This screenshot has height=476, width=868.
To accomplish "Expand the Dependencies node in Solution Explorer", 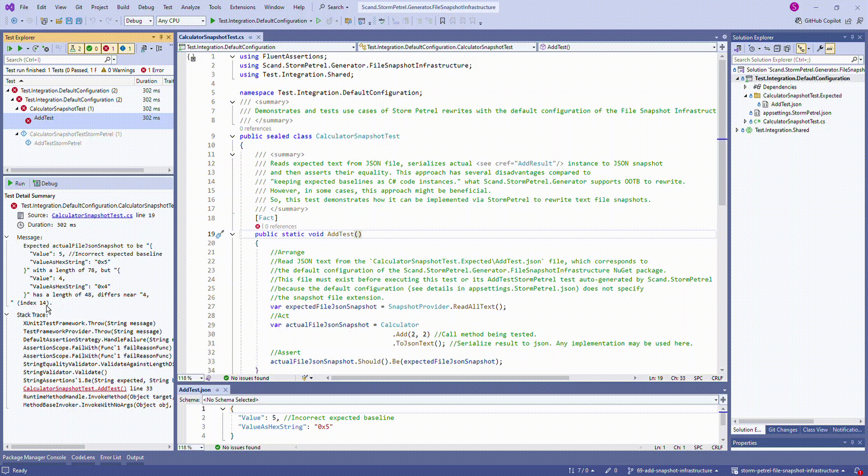I will [745, 87].
